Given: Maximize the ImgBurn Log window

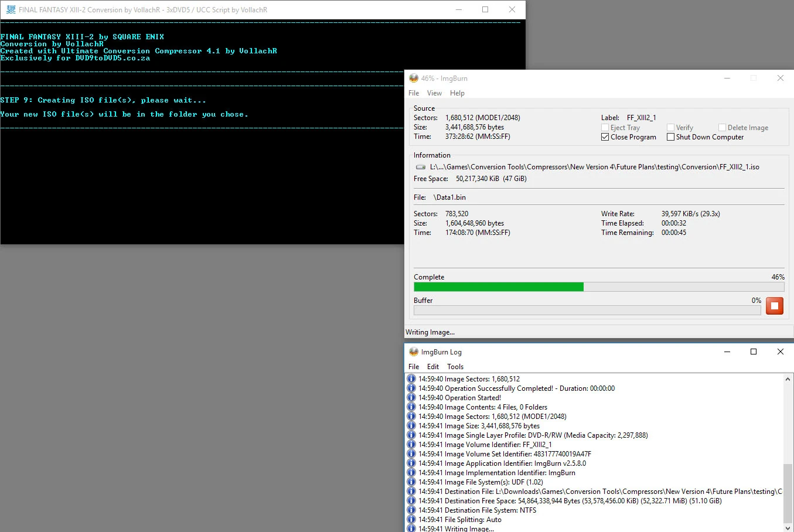Looking at the screenshot, I should (754, 352).
